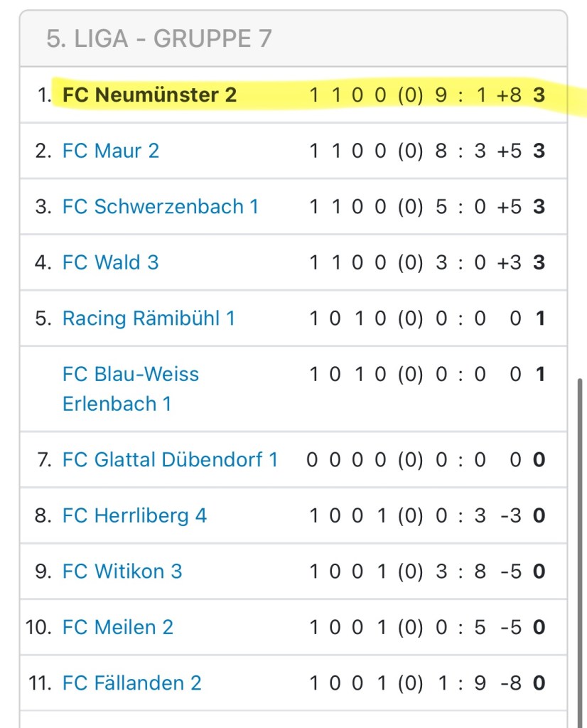The width and height of the screenshot is (587, 728).
Task: Click the 5 : 0 score for FC Schwerzenbach 1
Action: point(461,207)
